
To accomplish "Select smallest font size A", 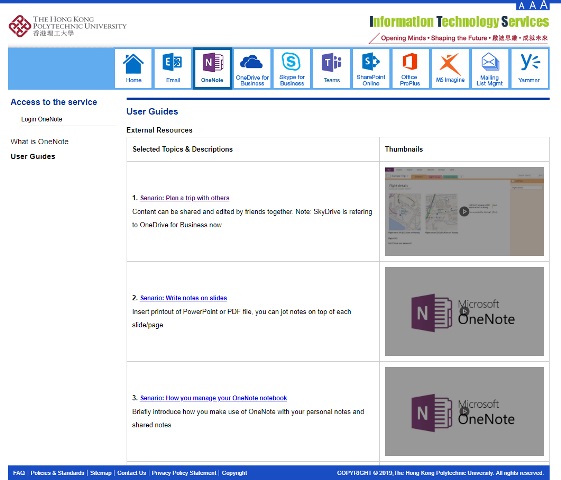I will click(521, 6).
